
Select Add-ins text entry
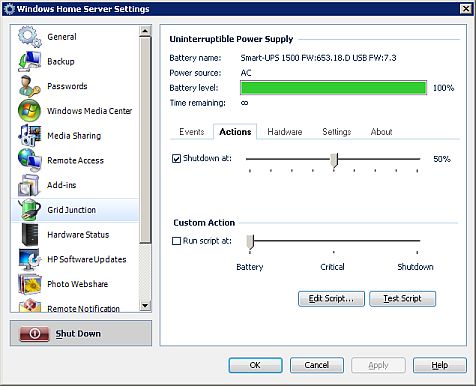(x=62, y=185)
